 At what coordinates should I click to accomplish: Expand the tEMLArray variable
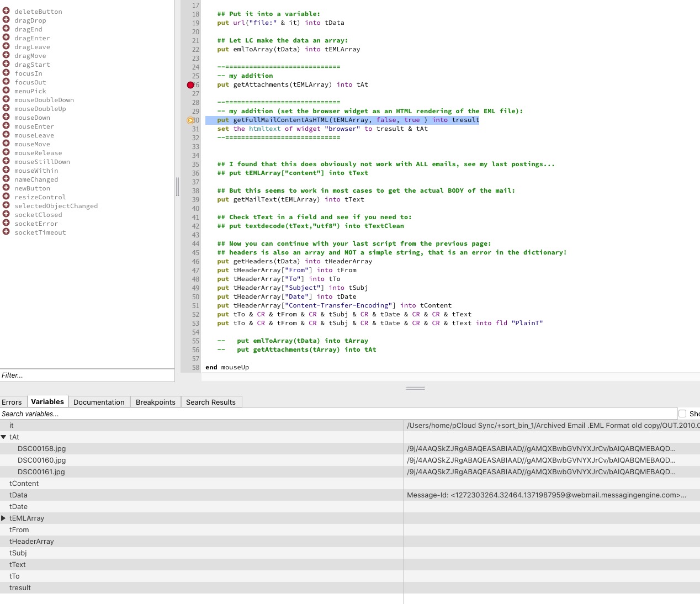pyautogui.click(x=4, y=518)
